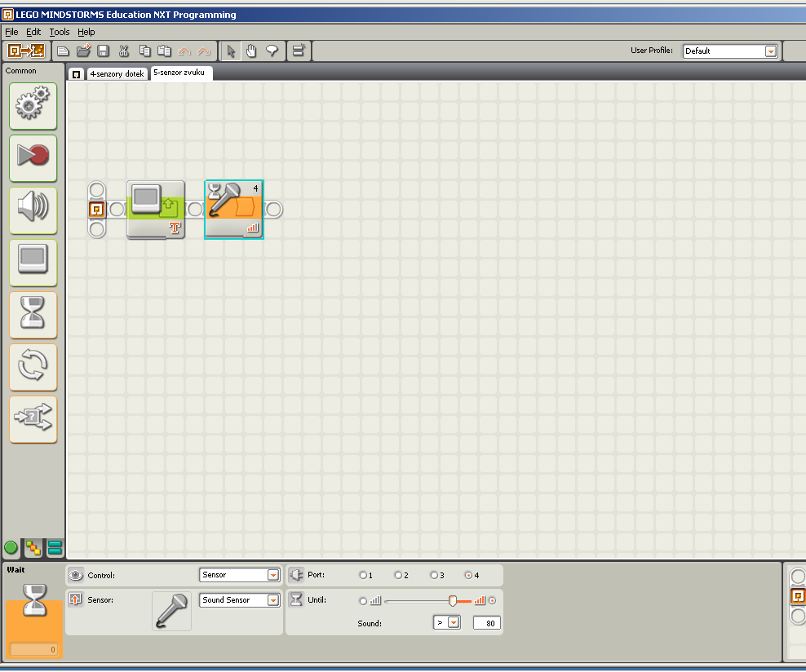Select the Pan hand tool
Viewport: 806px width, 672px height.
click(x=251, y=51)
